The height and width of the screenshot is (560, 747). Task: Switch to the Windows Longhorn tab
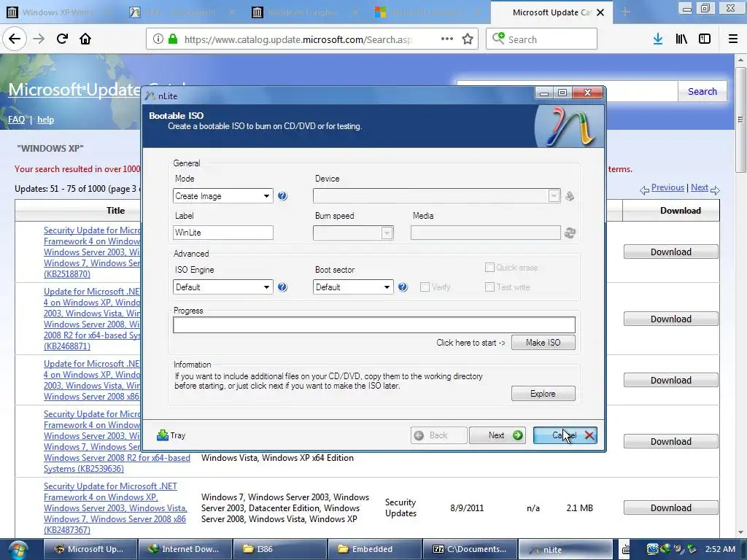[304, 12]
